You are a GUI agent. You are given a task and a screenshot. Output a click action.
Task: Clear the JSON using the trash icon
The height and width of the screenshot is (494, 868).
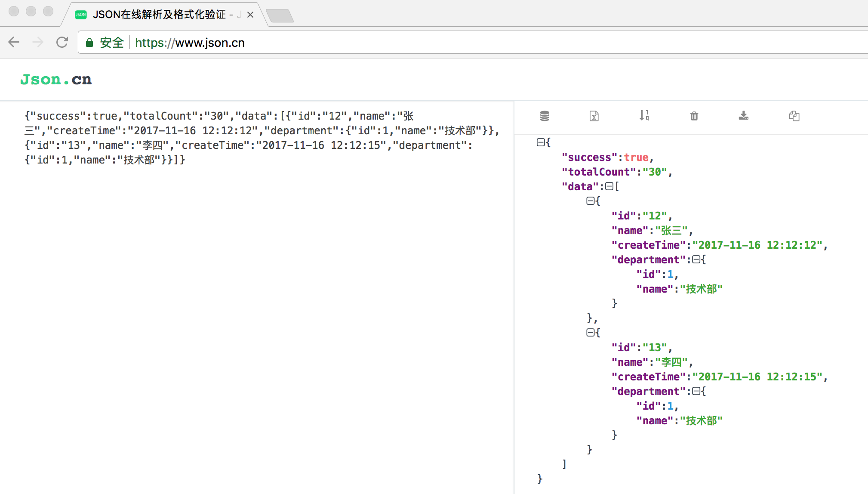[693, 116]
